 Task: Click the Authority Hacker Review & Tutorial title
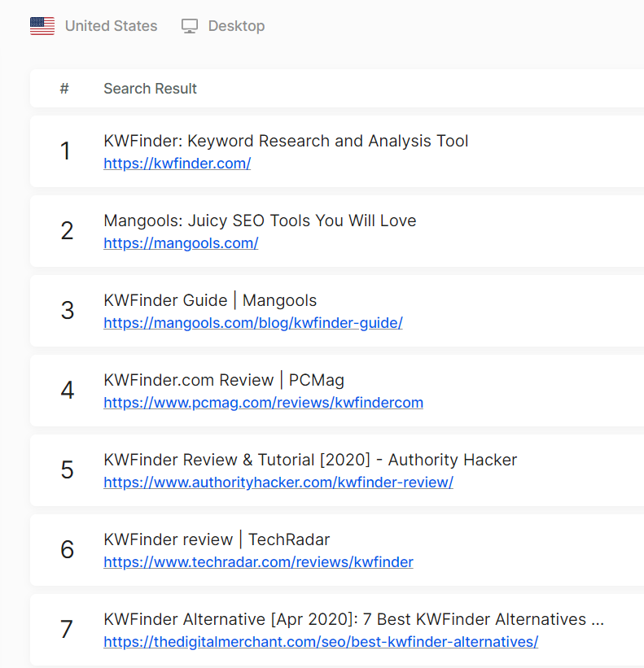[310, 460]
